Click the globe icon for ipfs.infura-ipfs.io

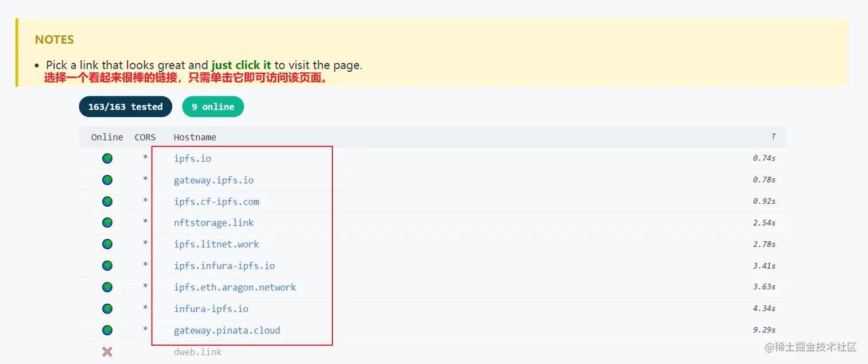click(x=107, y=266)
